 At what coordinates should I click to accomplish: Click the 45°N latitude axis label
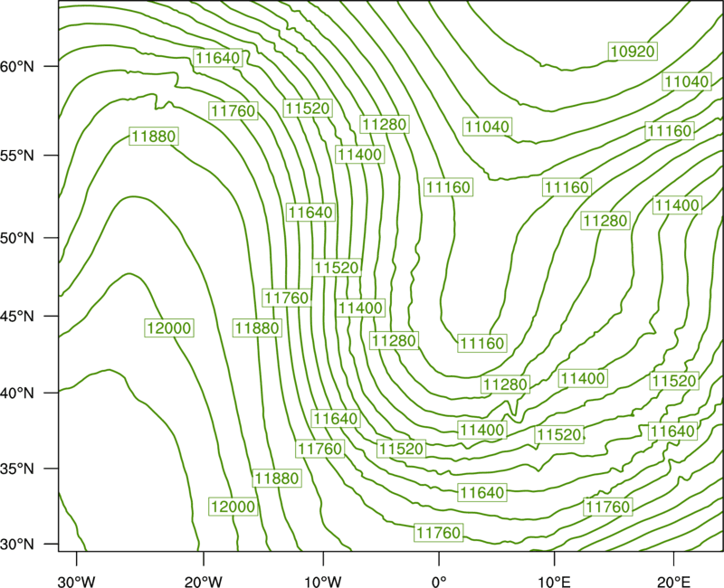[x=17, y=316]
